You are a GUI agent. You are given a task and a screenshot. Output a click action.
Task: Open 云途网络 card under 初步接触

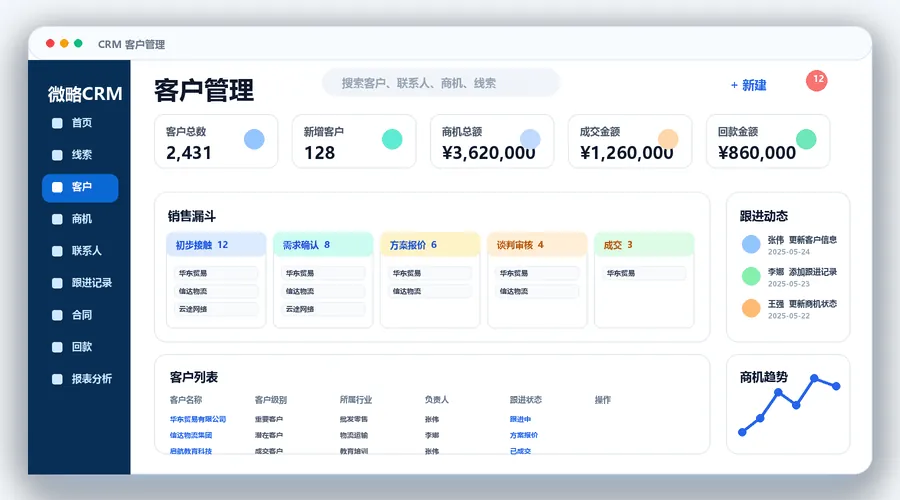tap(216, 309)
